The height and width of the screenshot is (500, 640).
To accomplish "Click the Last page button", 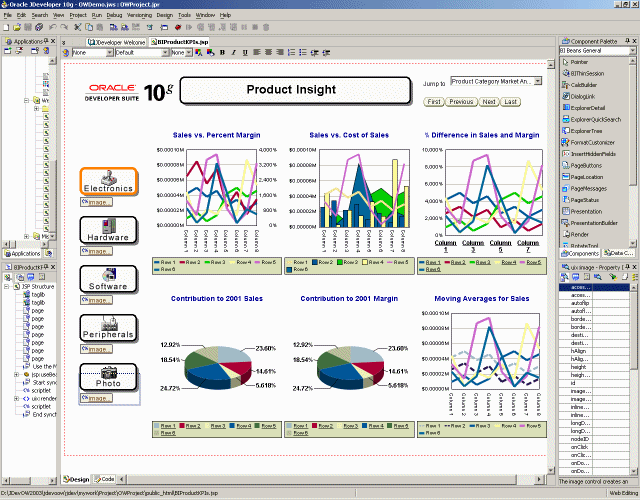I will (510, 102).
